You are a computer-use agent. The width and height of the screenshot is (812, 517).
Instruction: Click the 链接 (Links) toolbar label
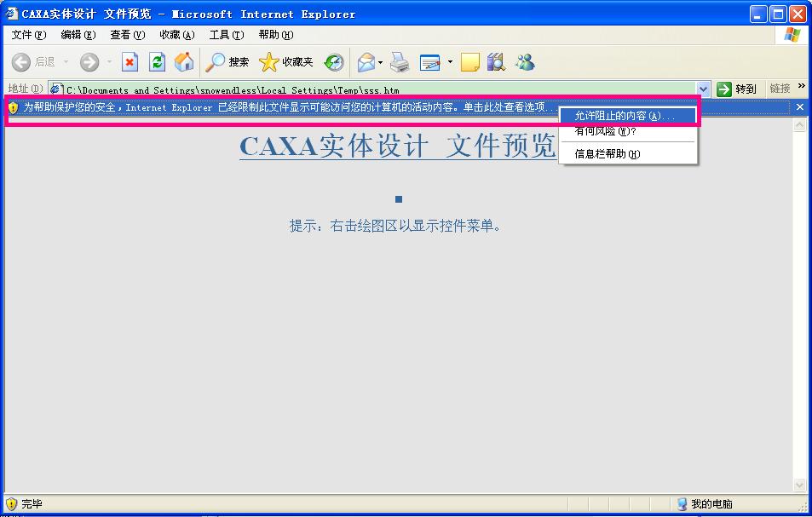[x=780, y=89]
